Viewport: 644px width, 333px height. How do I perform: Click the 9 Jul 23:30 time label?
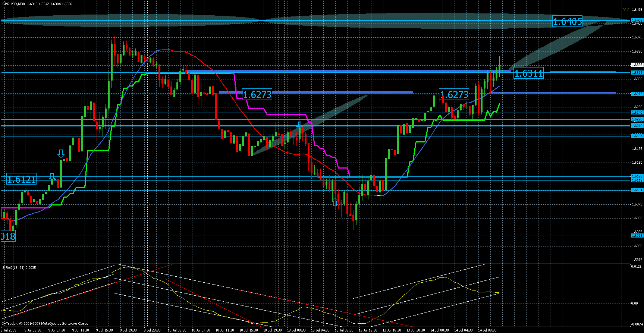point(152,330)
